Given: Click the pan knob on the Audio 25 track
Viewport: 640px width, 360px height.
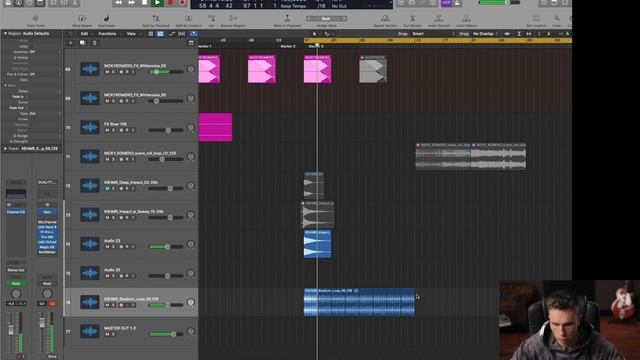Looking at the screenshot, I should pos(190,273).
